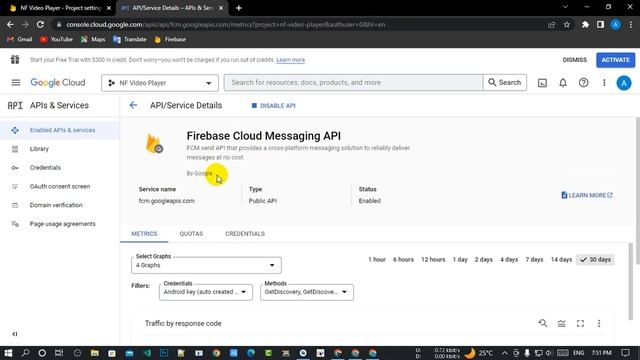Click the Activate free trial button
Viewport: 640px width, 360px height.
616,60
